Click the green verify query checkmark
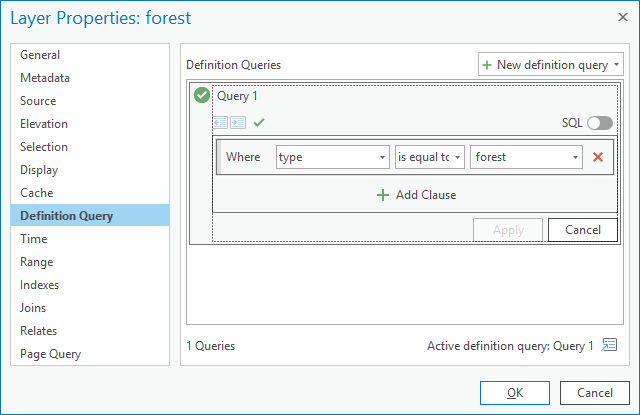640x415 pixels. tap(259, 122)
